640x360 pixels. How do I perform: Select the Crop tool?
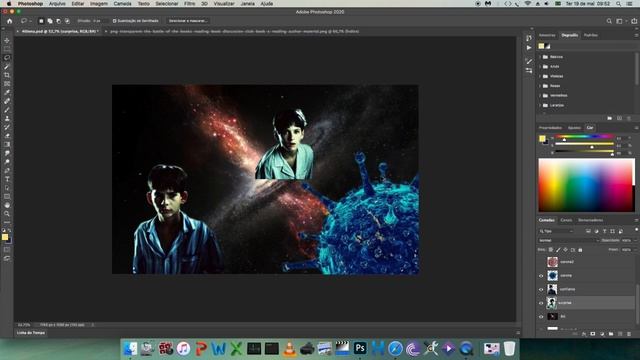[7, 75]
